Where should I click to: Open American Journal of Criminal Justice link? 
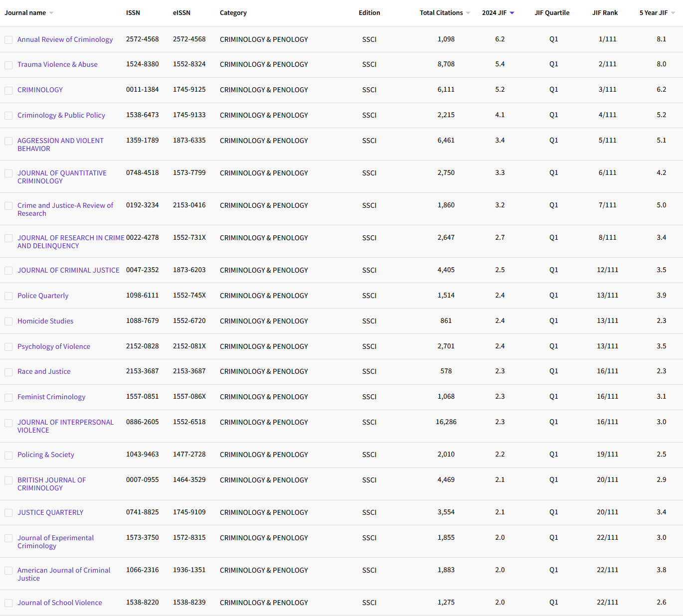coord(64,574)
